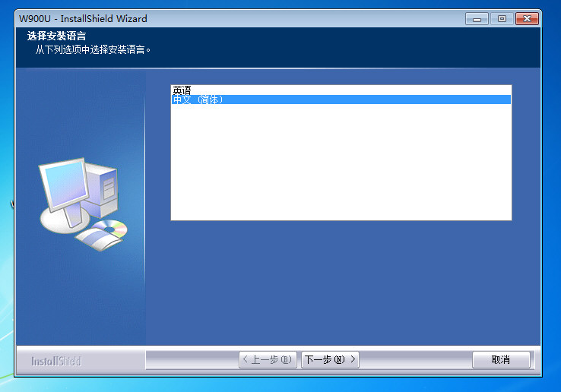This screenshot has height=392, width=561.
Task: Click the 取消 button
Action: click(501, 359)
